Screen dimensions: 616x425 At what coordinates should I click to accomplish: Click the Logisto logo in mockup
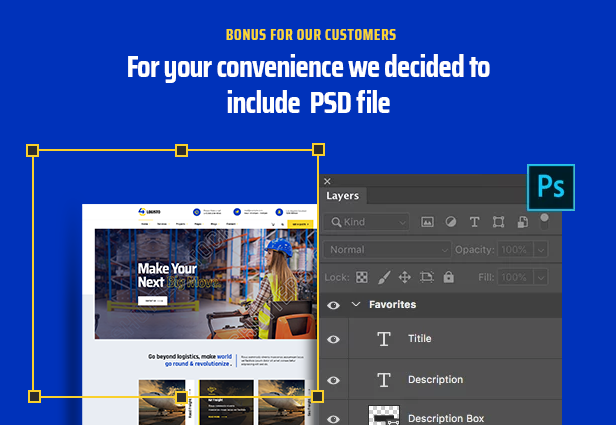(149, 212)
